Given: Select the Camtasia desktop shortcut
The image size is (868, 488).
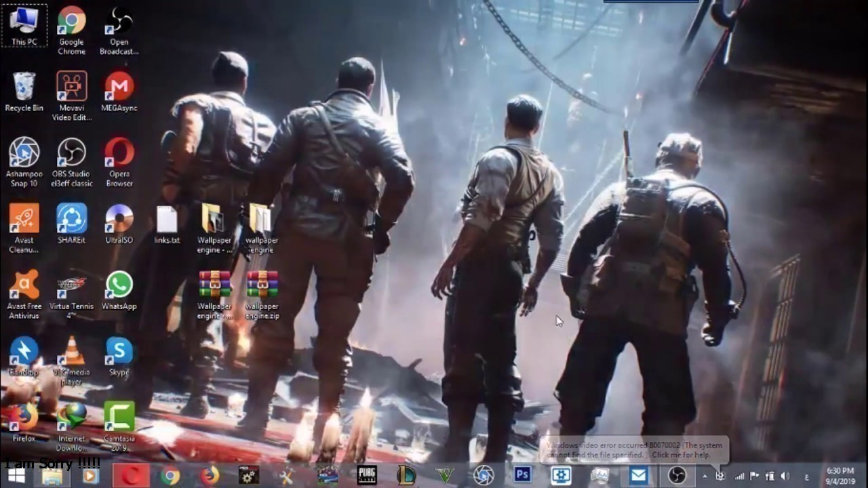Looking at the screenshot, I should [x=119, y=427].
